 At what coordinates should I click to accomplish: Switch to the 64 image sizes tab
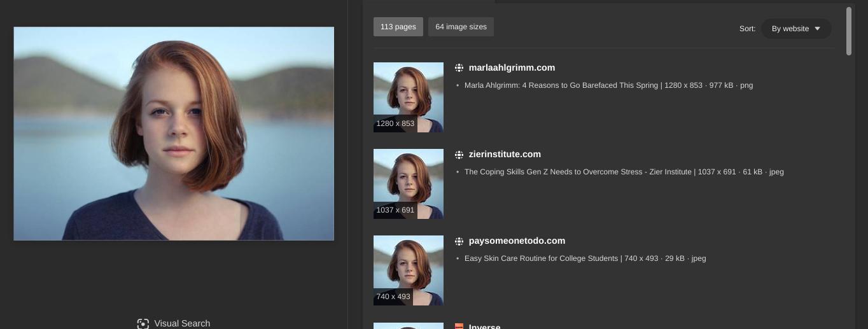click(x=461, y=27)
